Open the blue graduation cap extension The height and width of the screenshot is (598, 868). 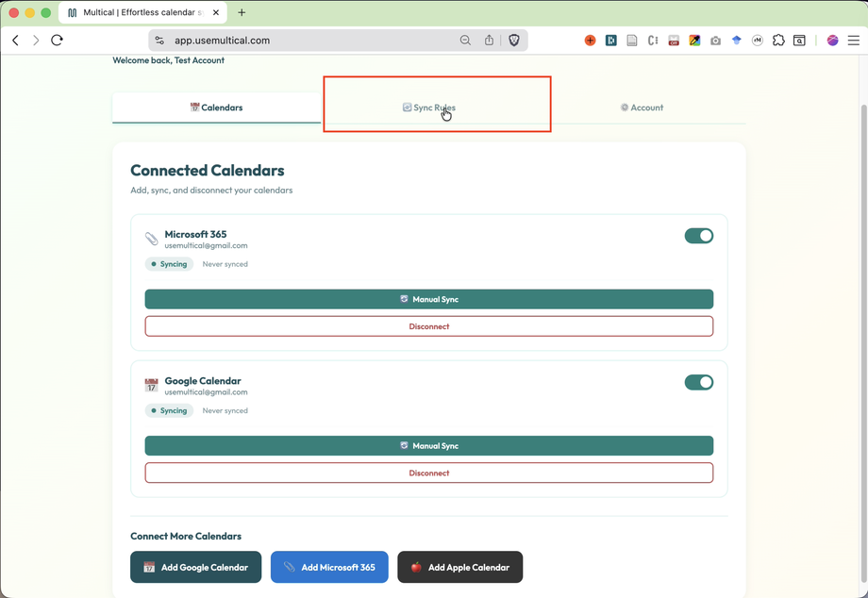click(x=736, y=41)
